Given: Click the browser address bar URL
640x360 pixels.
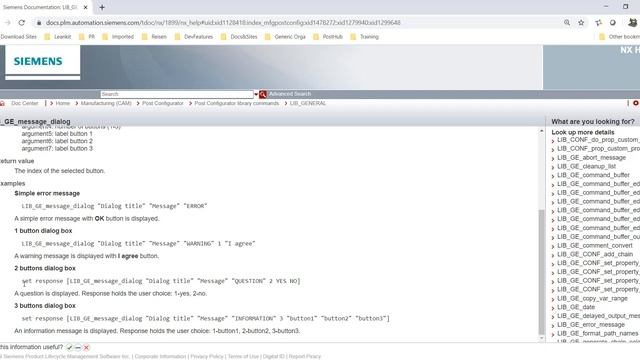Looking at the screenshot, I should pos(223,23).
